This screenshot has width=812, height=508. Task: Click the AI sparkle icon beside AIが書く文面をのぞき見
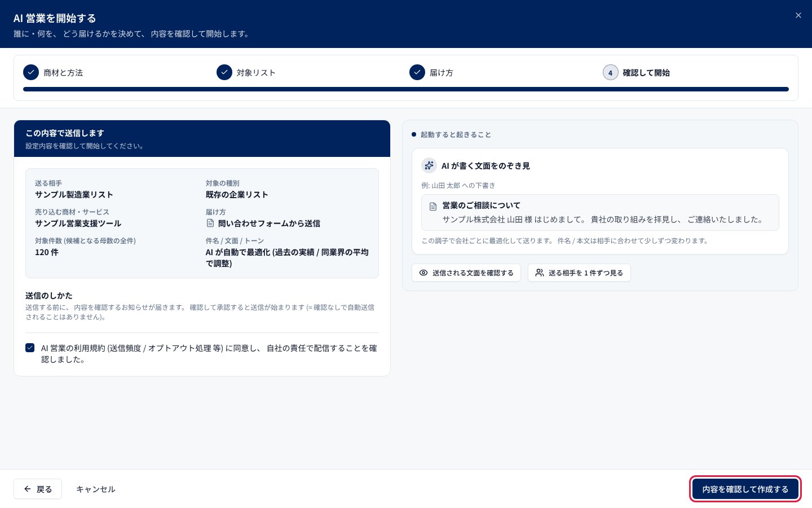click(x=429, y=165)
